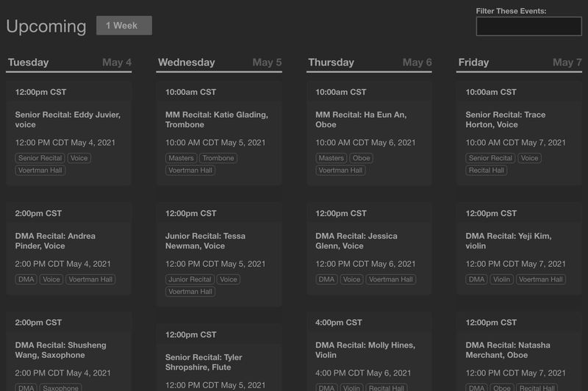The width and height of the screenshot is (588, 391).
Task: Click 10:00am CST header on Katie Glading card
Action: (191, 92)
